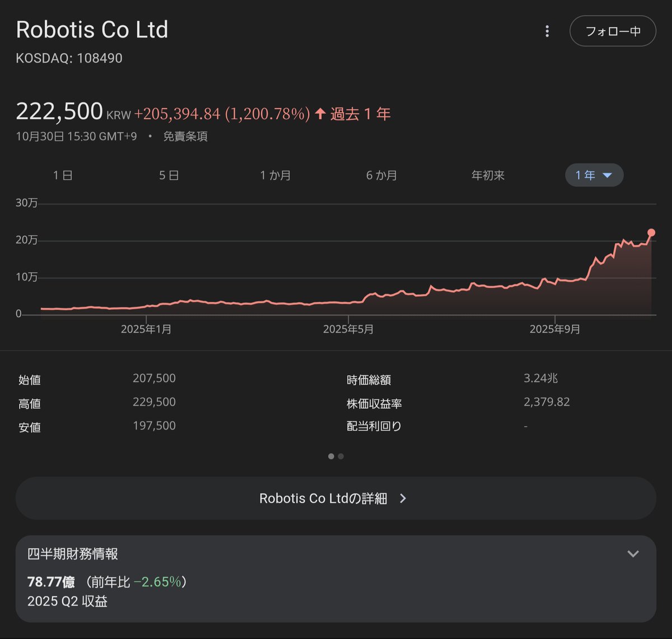Click the フォロー中 following button
The height and width of the screenshot is (639, 672).
[x=613, y=31]
